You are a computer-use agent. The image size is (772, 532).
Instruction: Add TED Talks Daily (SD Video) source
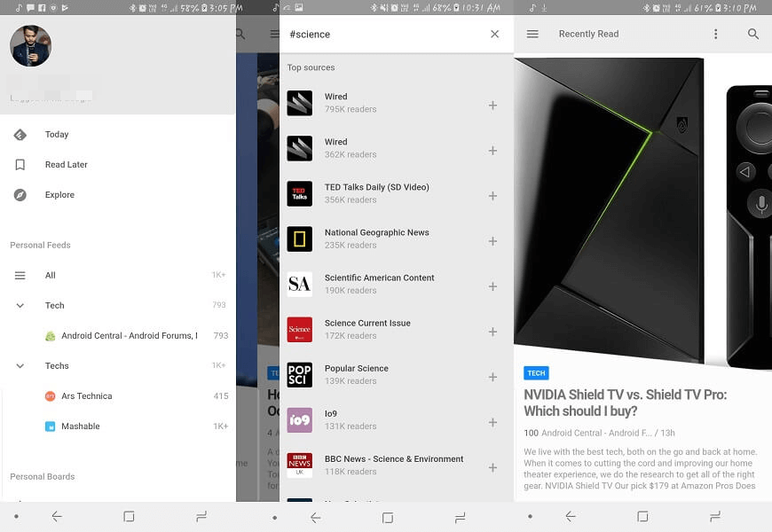pyautogui.click(x=492, y=196)
